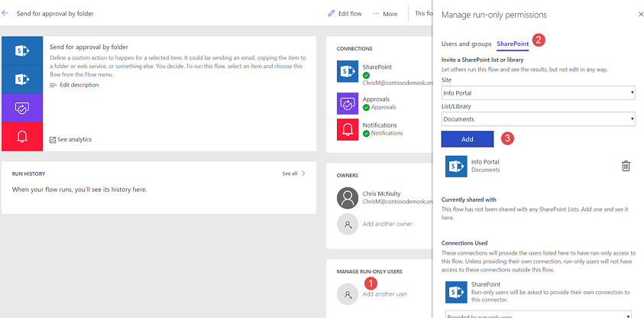
Task: Click the Info Portal SharePoint icon
Action: coord(456,166)
